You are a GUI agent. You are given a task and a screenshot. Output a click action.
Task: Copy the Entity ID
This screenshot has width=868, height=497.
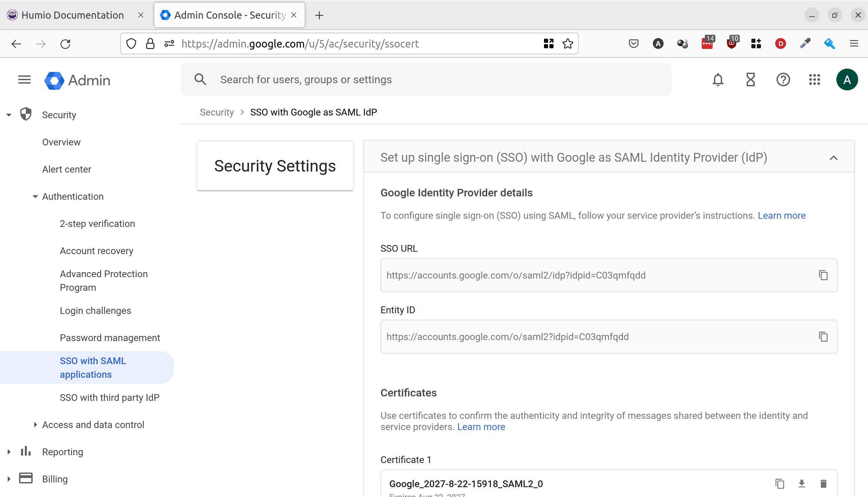[823, 337]
